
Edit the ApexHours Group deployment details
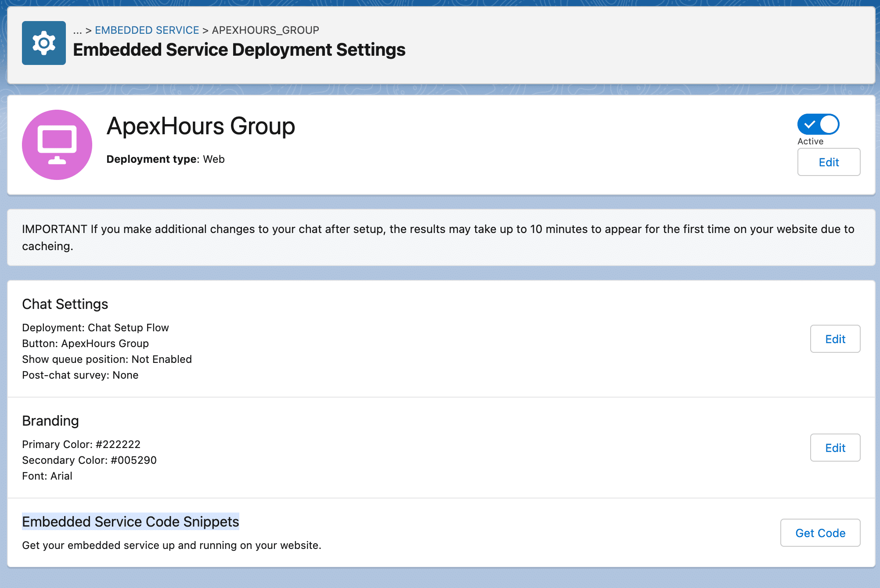coord(828,162)
